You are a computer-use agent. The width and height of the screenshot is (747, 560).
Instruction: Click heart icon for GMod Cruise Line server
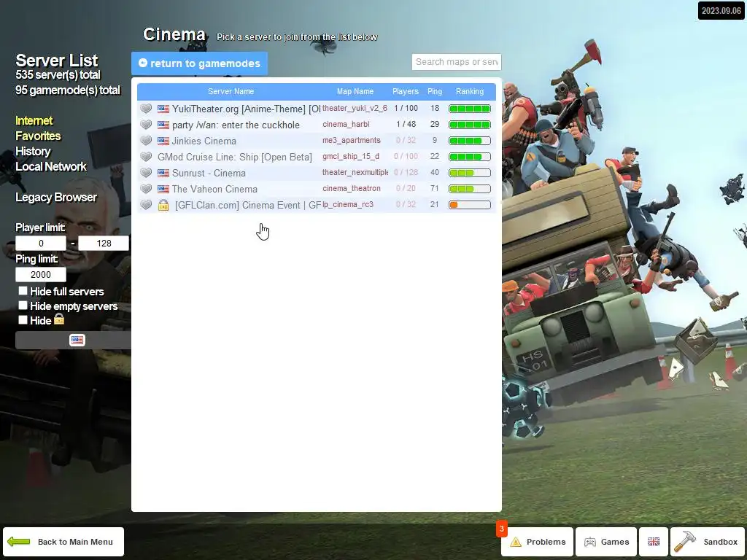(146, 157)
